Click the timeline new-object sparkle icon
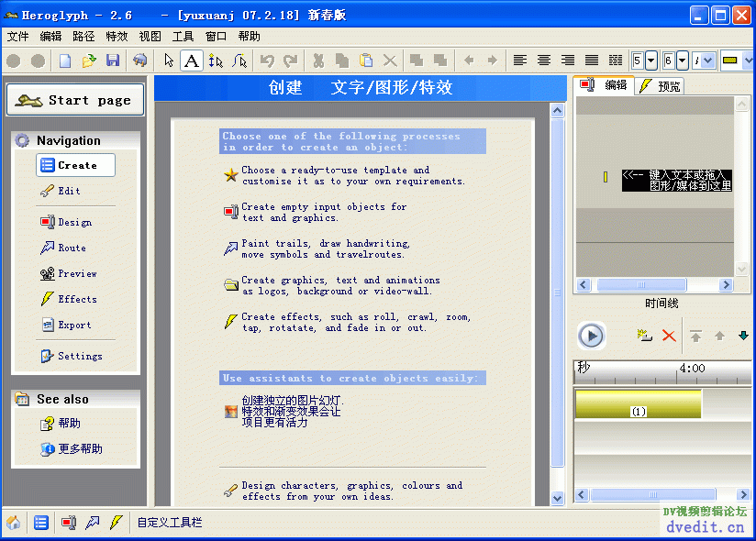 click(644, 335)
